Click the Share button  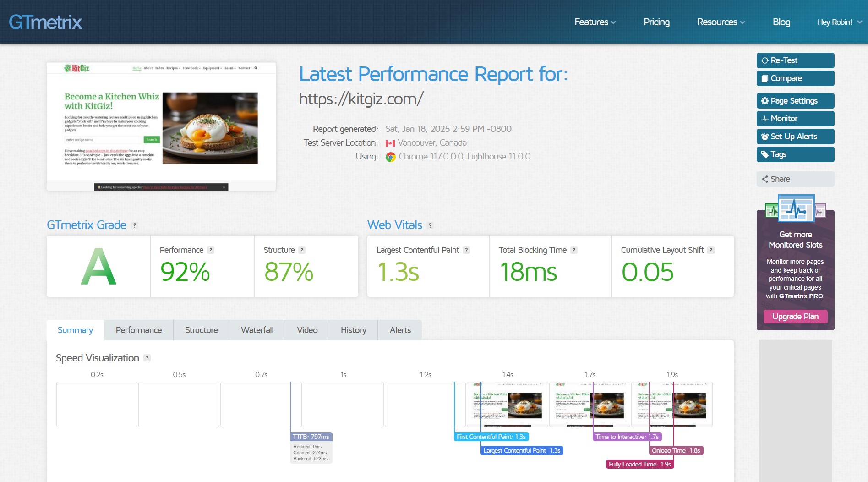795,179
